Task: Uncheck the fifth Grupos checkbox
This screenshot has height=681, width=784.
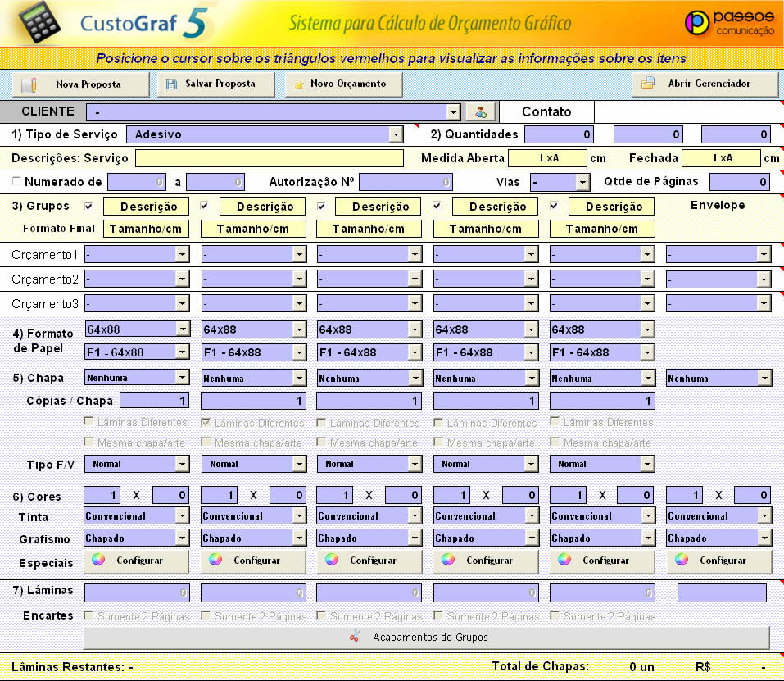Action: point(554,206)
